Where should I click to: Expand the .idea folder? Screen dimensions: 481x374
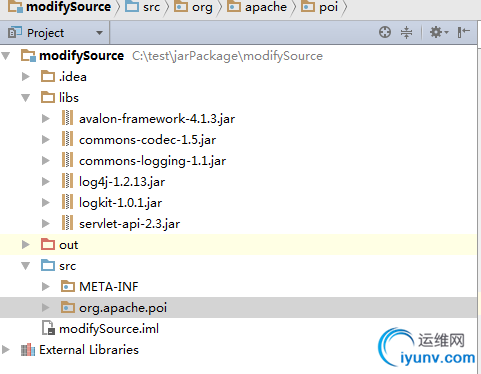25,77
